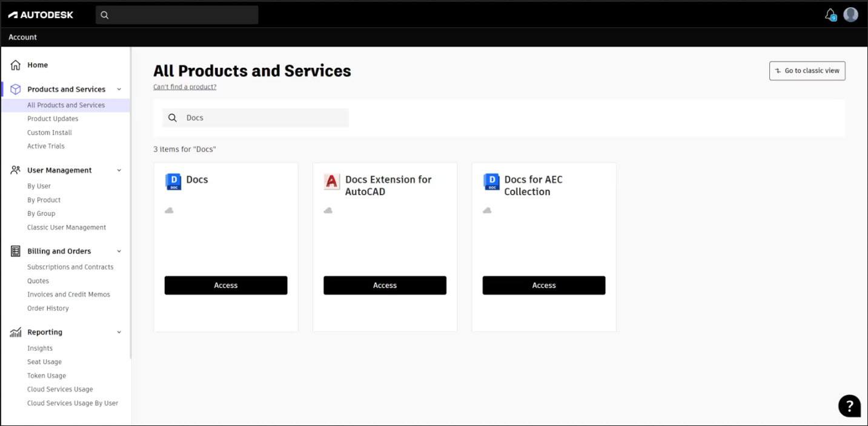Click the sidebar vertical scrollbar
The image size is (868, 426).
pos(131,203)
